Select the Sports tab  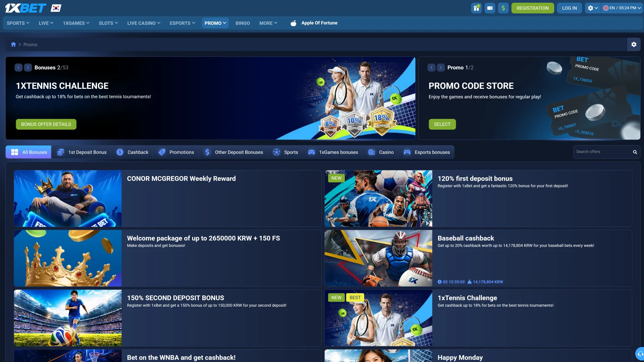click(285, 152)
